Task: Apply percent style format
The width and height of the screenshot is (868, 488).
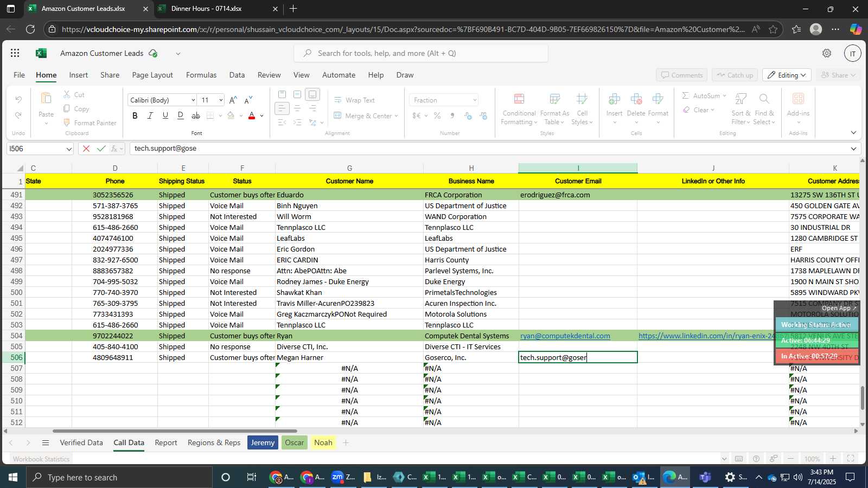Action: pyautogui.click(x=437, y=115)
